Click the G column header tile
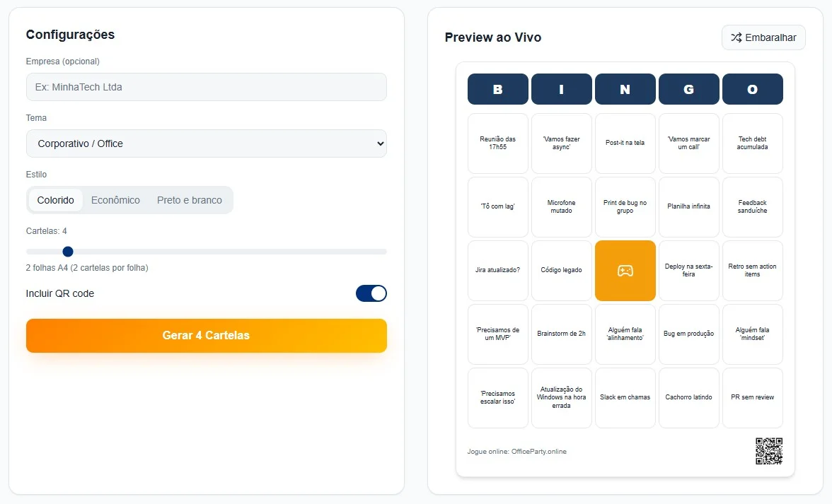This screenshot has height=504, width=832. 688,89
